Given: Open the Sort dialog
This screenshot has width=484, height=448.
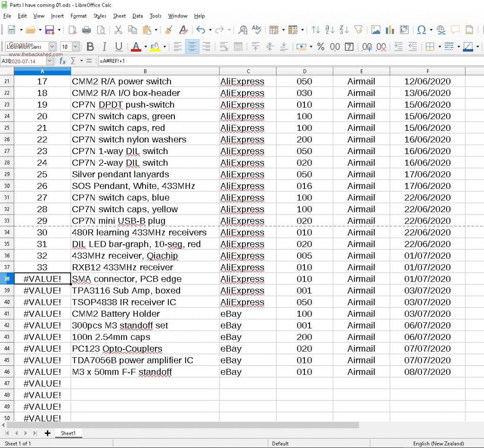Looking at the screenshot, I should (315, 30).
